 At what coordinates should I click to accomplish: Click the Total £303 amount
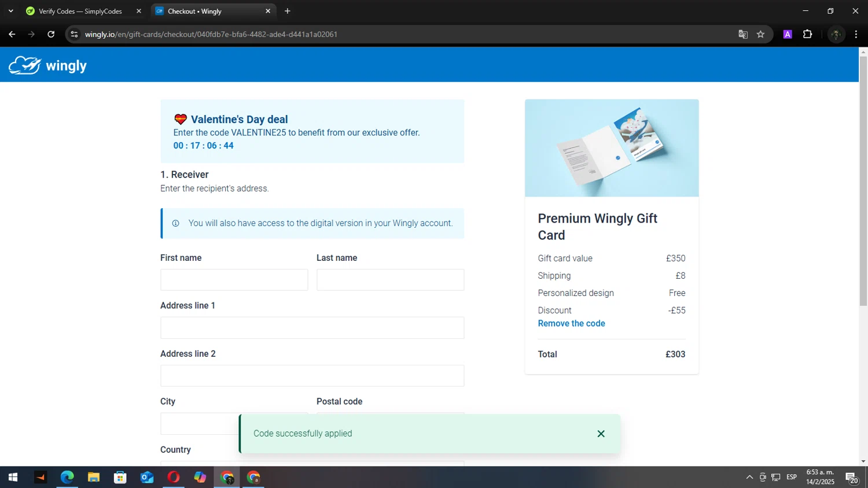coord(675,354)
